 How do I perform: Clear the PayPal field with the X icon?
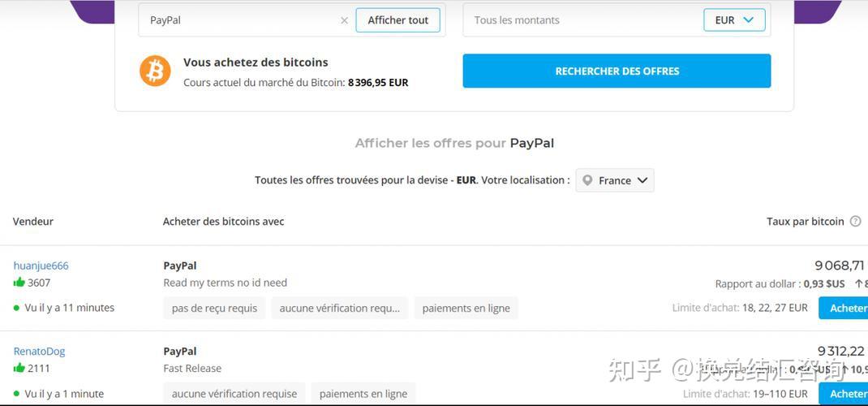click(x=344, y=20)
